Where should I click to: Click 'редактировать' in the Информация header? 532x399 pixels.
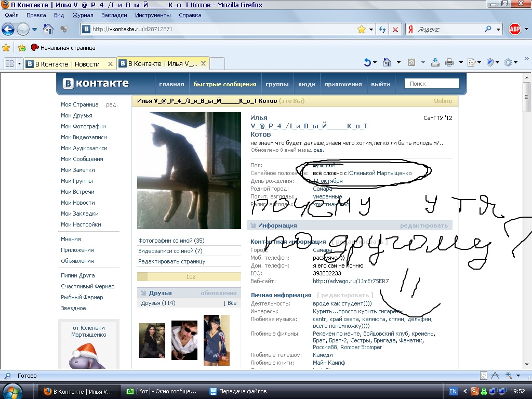click(x=424, y=225)
